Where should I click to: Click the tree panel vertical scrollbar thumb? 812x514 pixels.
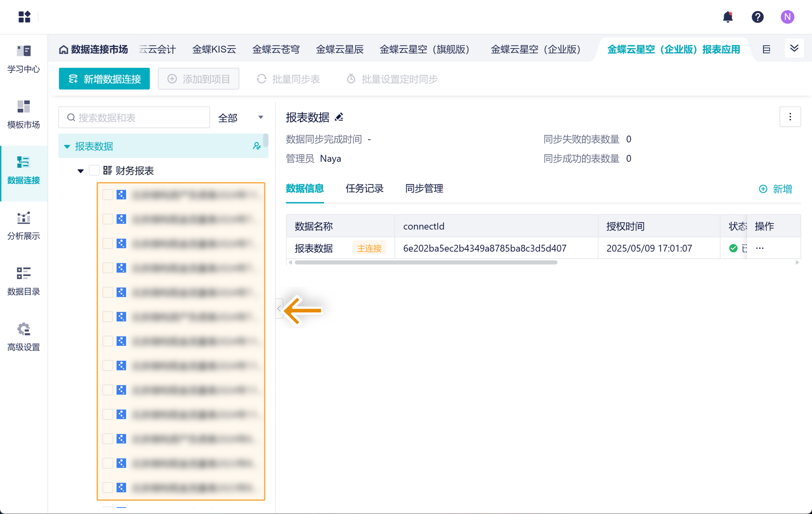(266, 140)
